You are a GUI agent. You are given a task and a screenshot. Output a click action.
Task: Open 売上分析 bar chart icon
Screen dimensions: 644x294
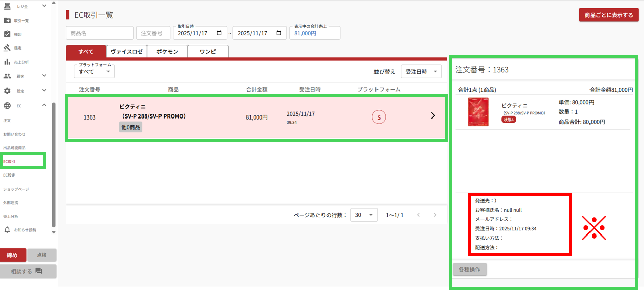(x=7, y=62)
